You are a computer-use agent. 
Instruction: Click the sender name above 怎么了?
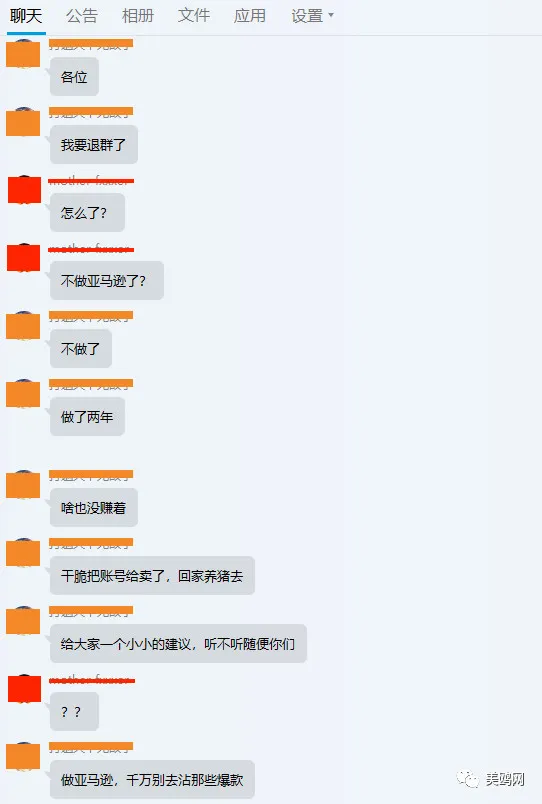91,180
